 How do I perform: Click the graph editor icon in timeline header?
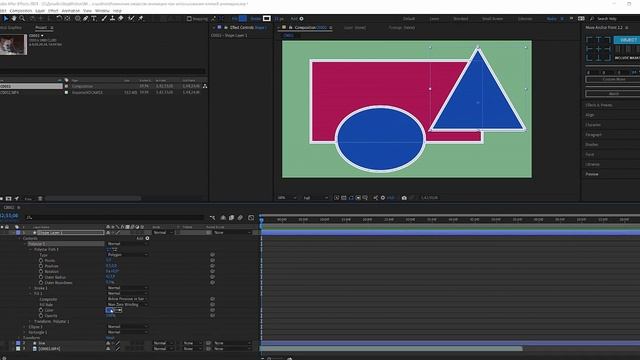pos(251,218)
